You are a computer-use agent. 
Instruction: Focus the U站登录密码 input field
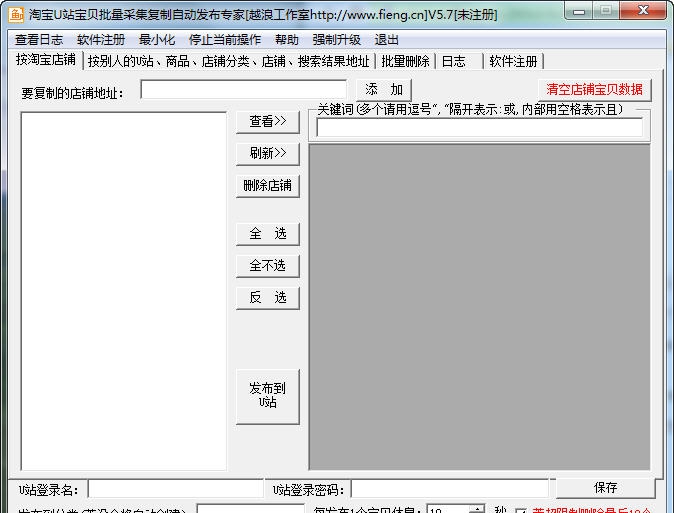[x=450, y=489]
